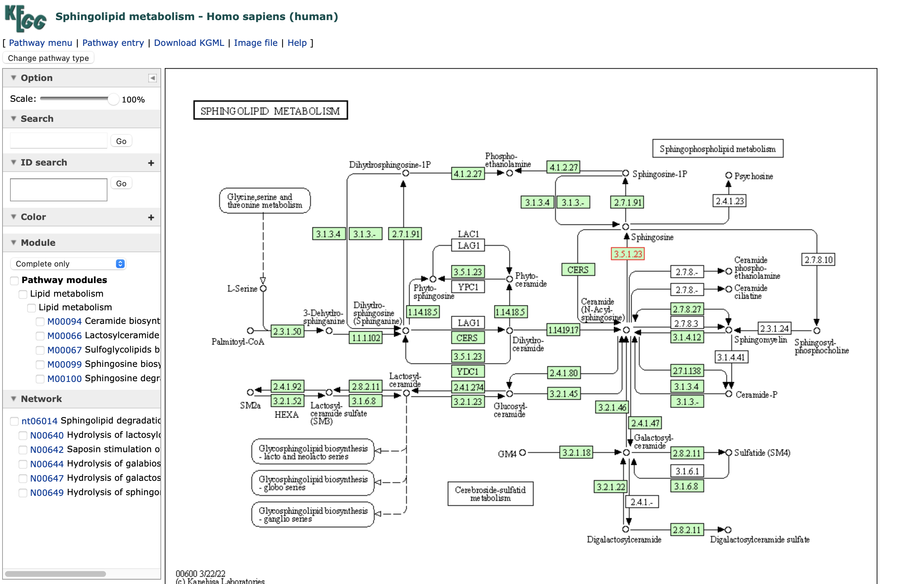Open Glycosphingolipid biosynthesis globo series map
The image size is (924, 584).
[x=313, y=483]
